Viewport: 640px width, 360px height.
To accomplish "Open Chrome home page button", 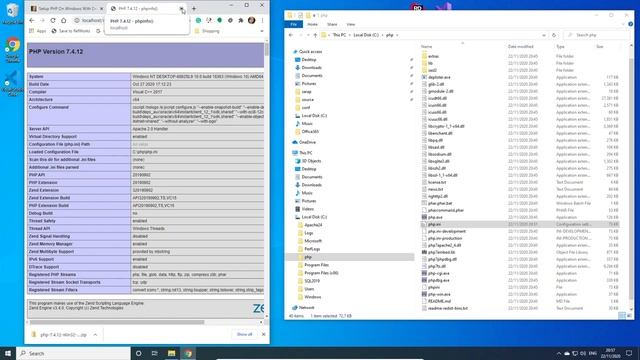I will 64,20.
